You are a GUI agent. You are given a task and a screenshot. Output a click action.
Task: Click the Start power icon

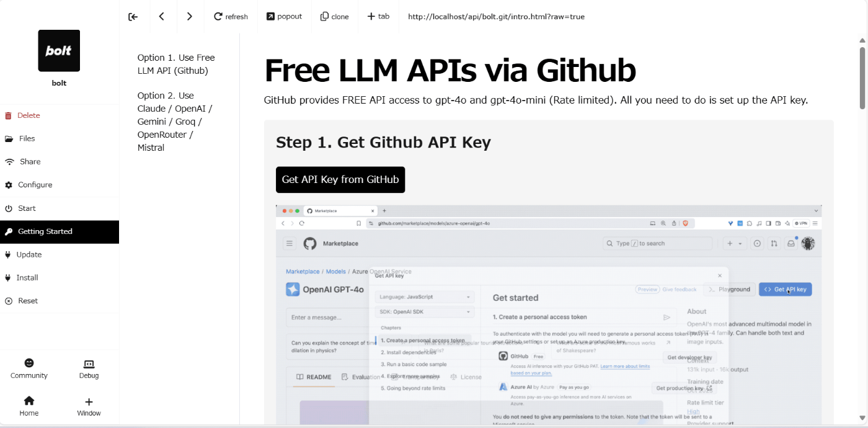(x=9, y=208)
